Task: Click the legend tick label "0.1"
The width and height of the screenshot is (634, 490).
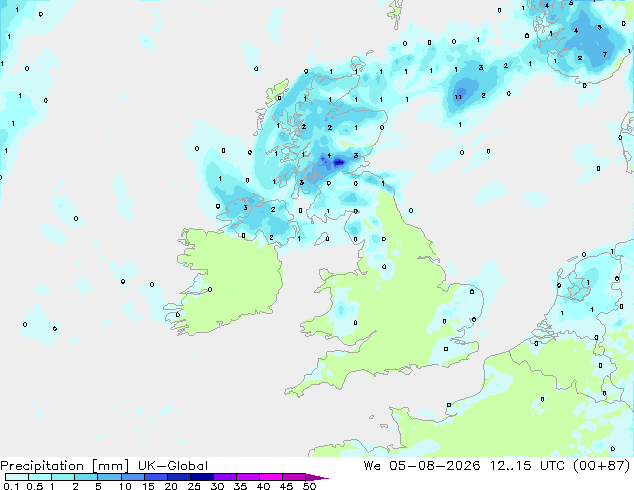Action: point(11,486)
